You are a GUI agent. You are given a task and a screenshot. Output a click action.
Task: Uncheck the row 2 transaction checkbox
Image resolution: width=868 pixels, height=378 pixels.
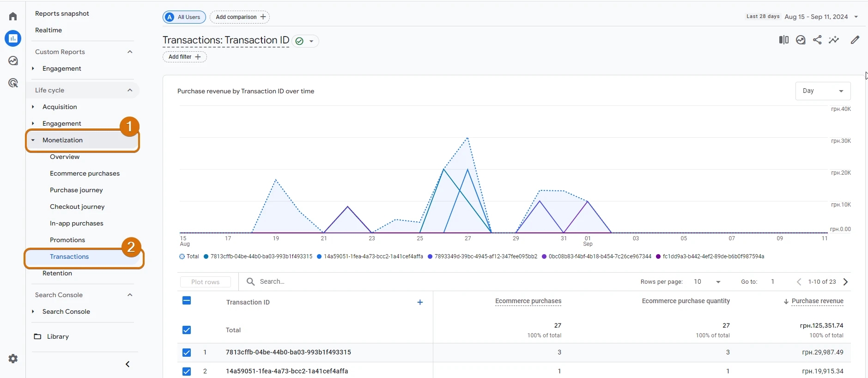click(x=187, y=372)
